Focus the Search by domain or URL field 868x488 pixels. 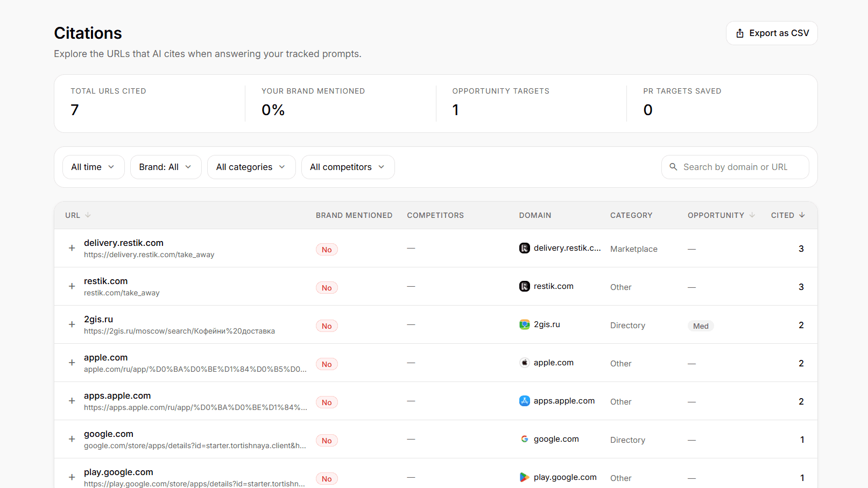(x=735, y=167)
